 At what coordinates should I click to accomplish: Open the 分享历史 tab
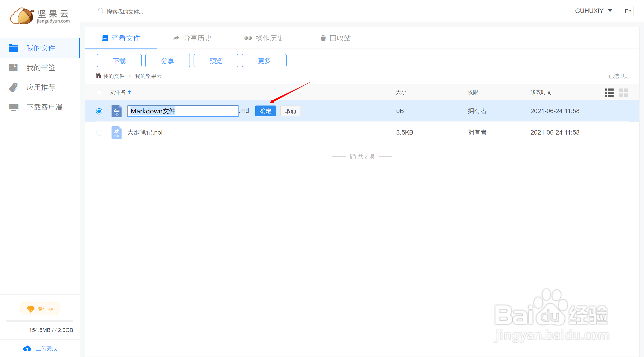[x=192, y=38]
